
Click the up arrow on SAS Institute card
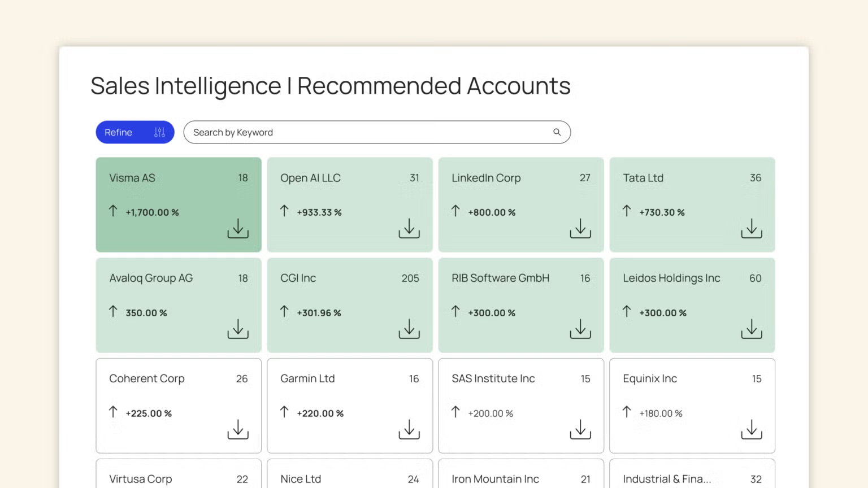click(x=455, y=412)
